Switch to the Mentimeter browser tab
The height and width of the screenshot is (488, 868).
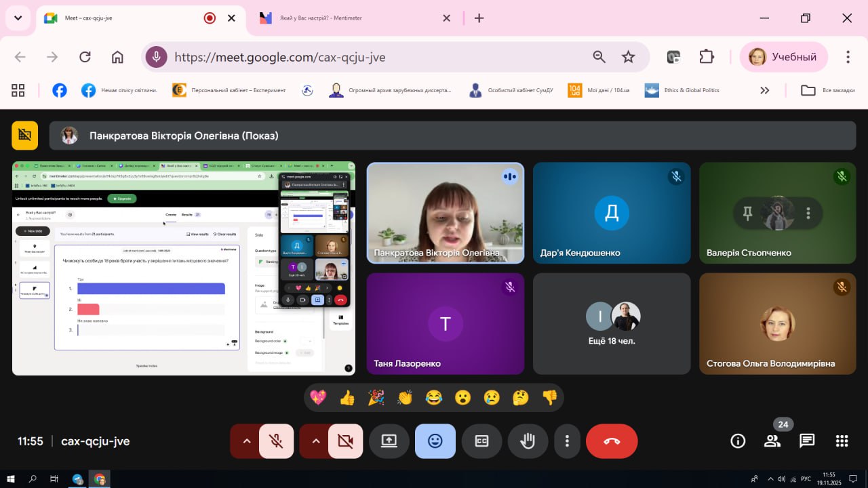pyautogui.click(x=346, y=18)
